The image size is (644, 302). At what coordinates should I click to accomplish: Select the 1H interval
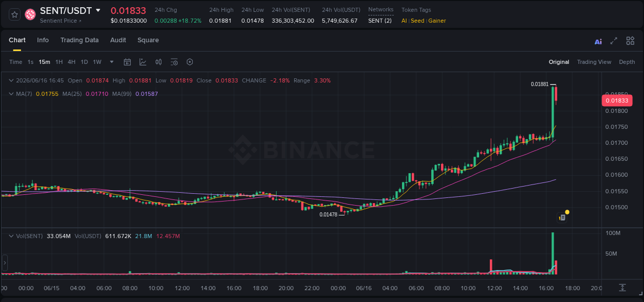(x=59, y=62)
